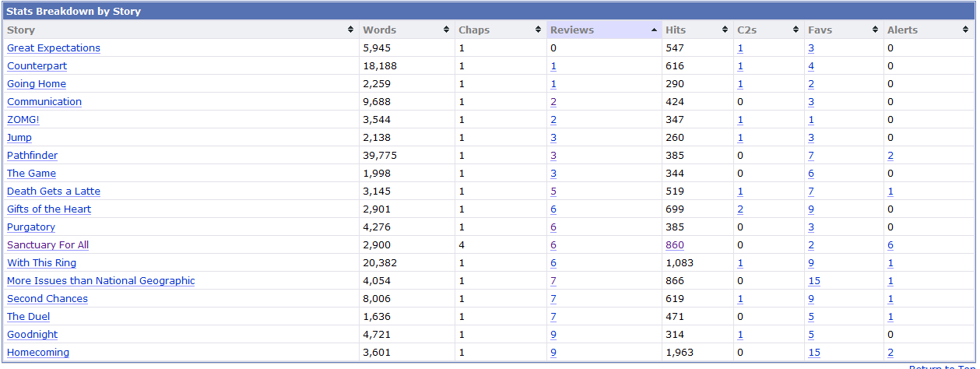980x369 pixels.
Task: Open the 860 hits link for Sanctuary For All
Action: click(x=675, y=245)
